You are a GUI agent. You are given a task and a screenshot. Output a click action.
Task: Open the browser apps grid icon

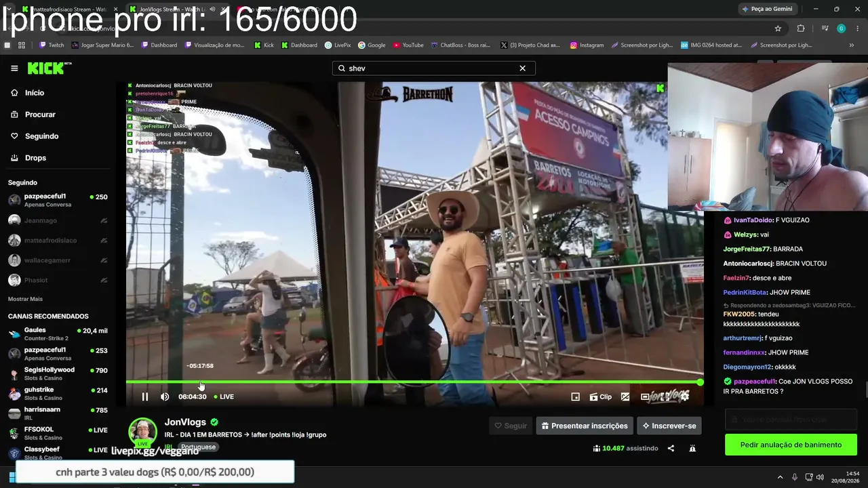[22, 45]
